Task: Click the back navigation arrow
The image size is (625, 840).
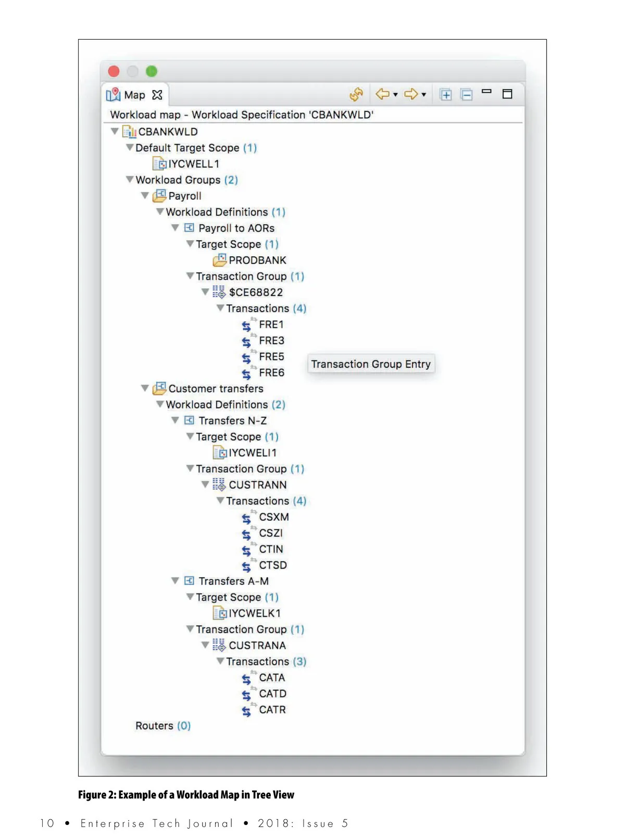Action: [x=382, y=94]
